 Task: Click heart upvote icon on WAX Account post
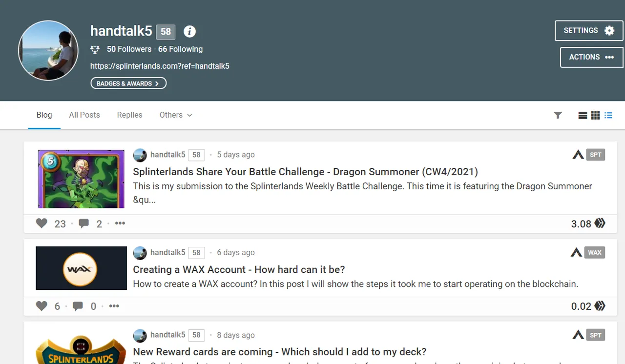point(42,306)
